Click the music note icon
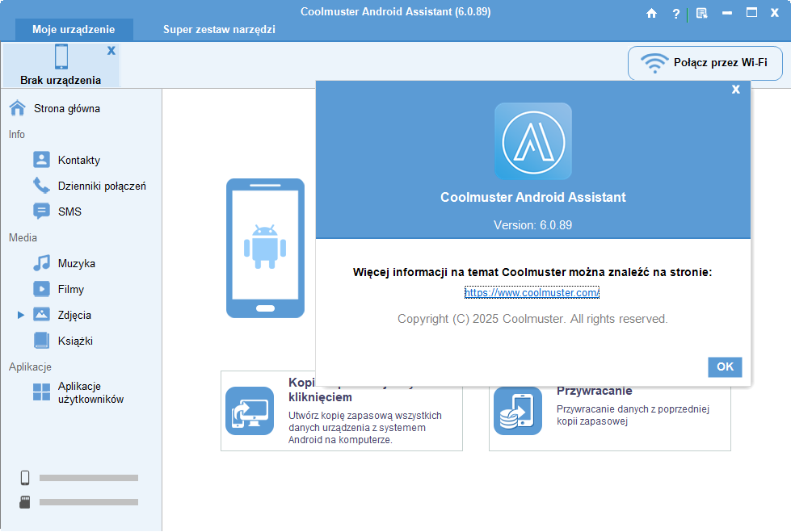 click(41, 262)
